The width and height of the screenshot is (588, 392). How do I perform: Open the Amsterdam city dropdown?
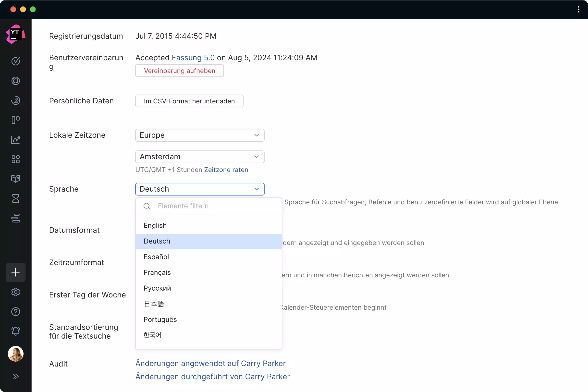point(199,157)
